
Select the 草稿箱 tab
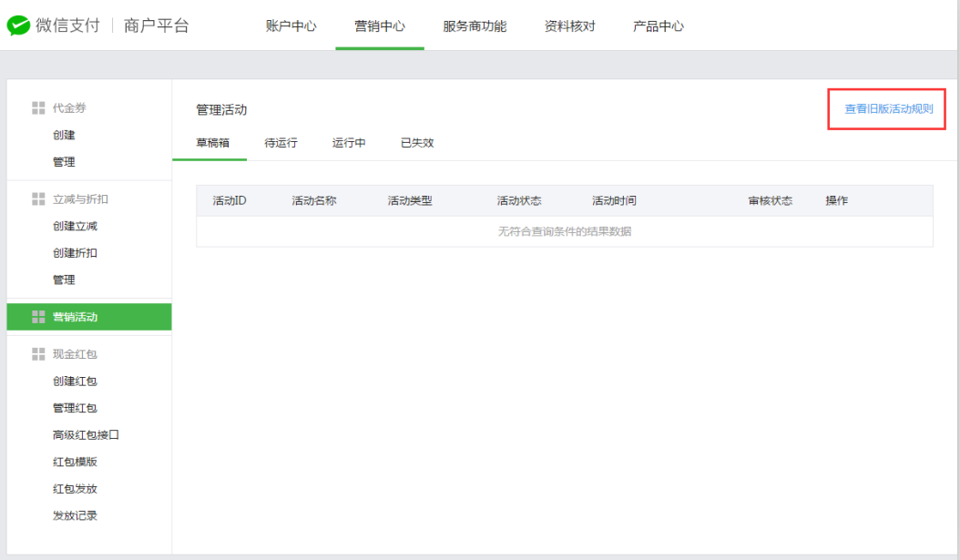coord(212,143)
